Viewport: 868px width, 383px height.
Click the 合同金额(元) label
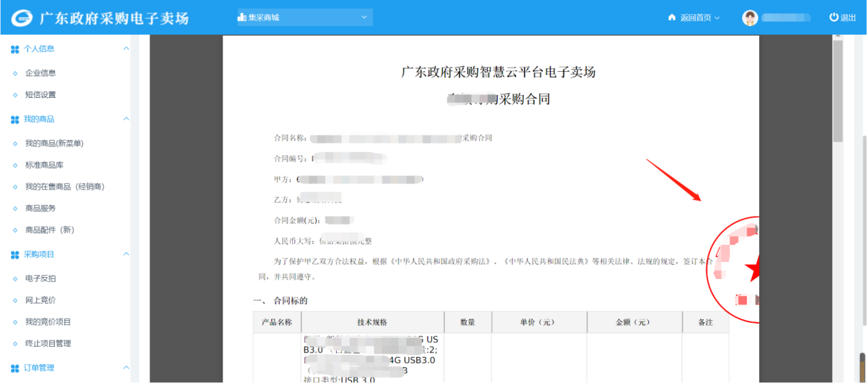coord(297,220)
